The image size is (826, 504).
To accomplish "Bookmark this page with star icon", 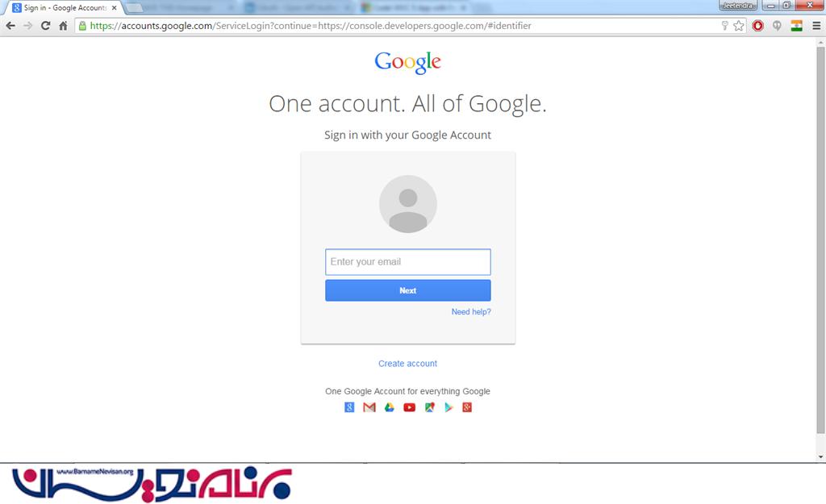I will point(739,26).
